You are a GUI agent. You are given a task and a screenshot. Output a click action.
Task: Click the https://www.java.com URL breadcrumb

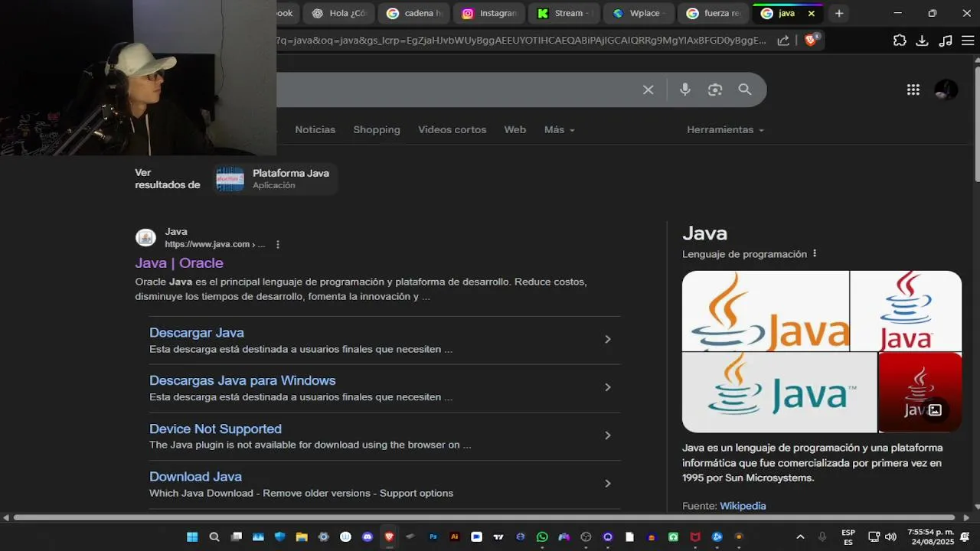[214, 244]
